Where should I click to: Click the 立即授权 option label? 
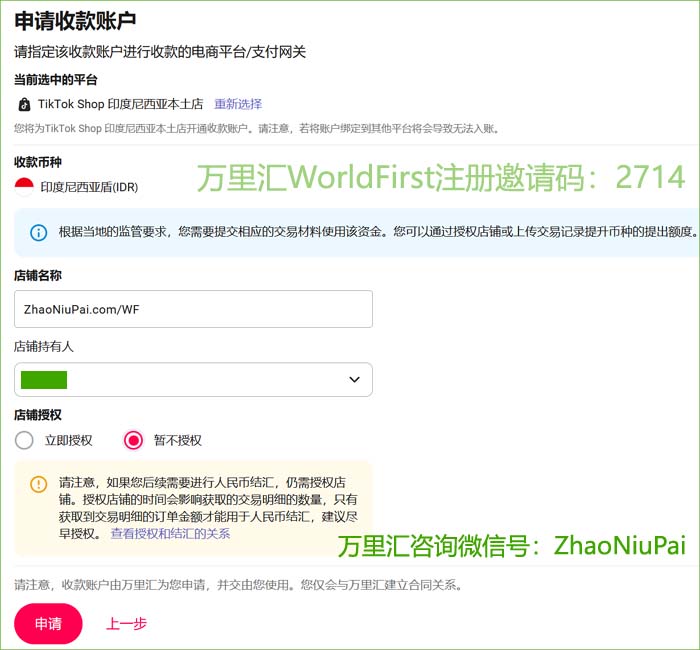pos(68,441)
